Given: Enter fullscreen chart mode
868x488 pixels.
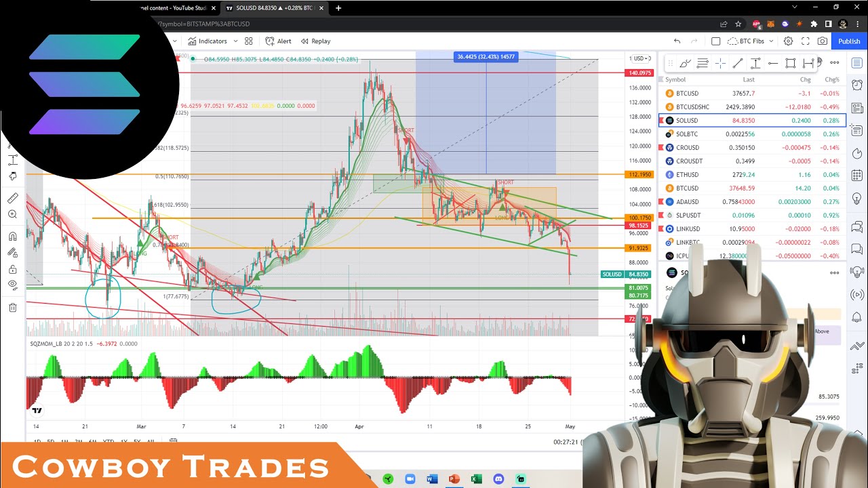Looking at the screenshot, I should pos(805,41).
